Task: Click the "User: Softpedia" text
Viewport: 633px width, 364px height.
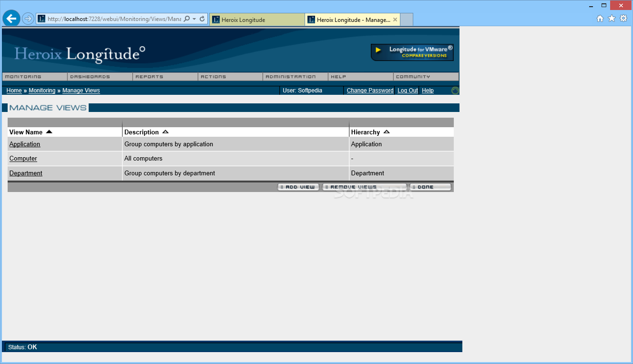Action: (302, 91)
